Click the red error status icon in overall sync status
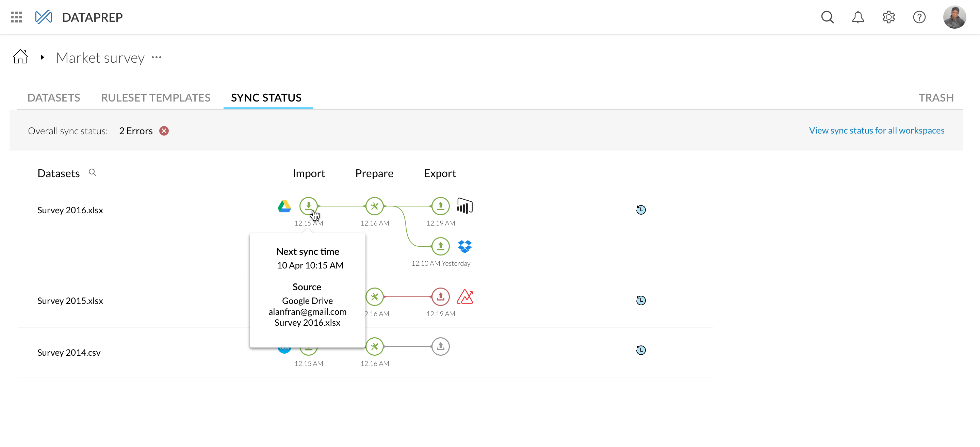This screenshot has height=447, width=980. tap(164, 131)
